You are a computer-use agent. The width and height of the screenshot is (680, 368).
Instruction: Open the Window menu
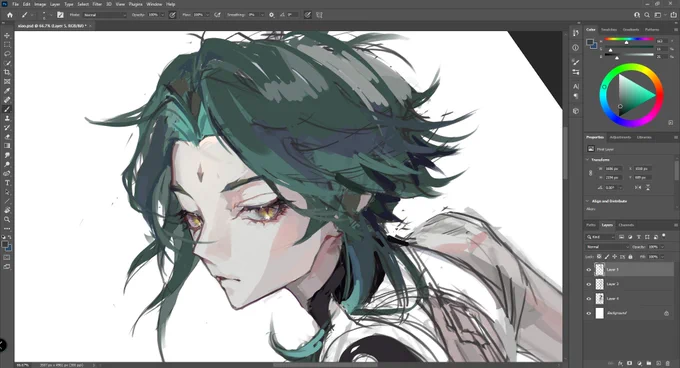coord(154,4)
